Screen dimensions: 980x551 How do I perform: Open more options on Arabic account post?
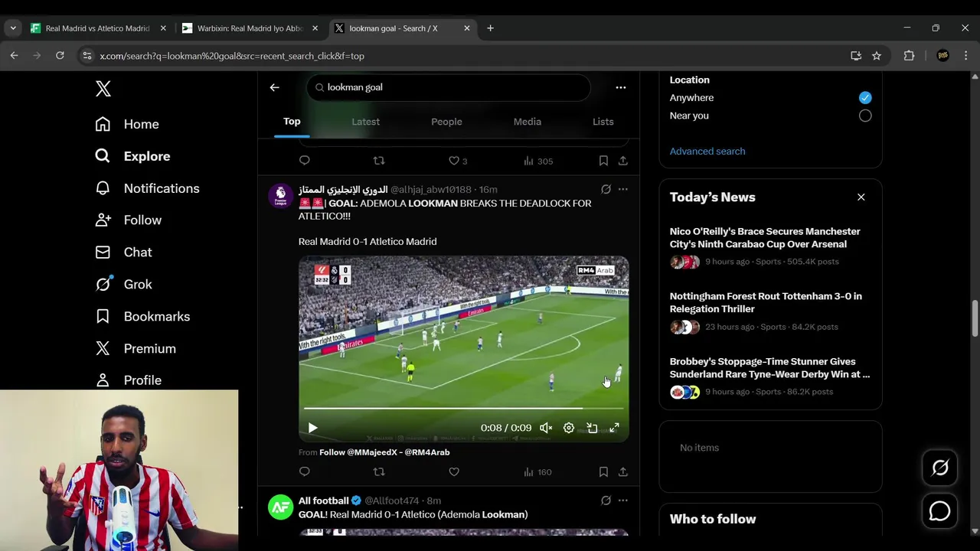pyautogui.click(x=623, y=189)
